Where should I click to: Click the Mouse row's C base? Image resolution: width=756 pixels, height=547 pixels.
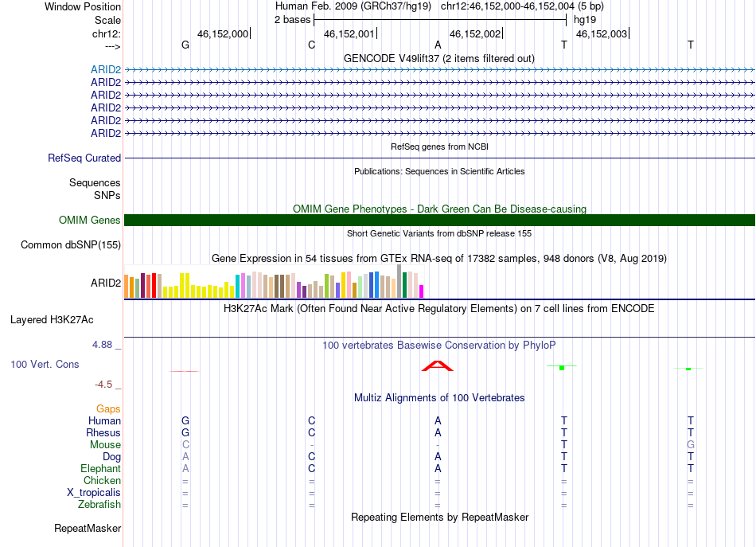point(185,445)
